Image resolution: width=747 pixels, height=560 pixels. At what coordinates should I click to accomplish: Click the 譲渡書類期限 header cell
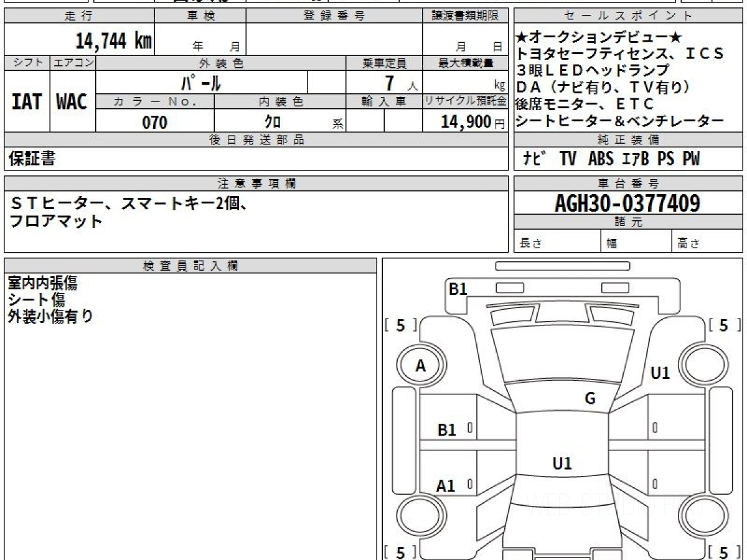pos(465,16)
